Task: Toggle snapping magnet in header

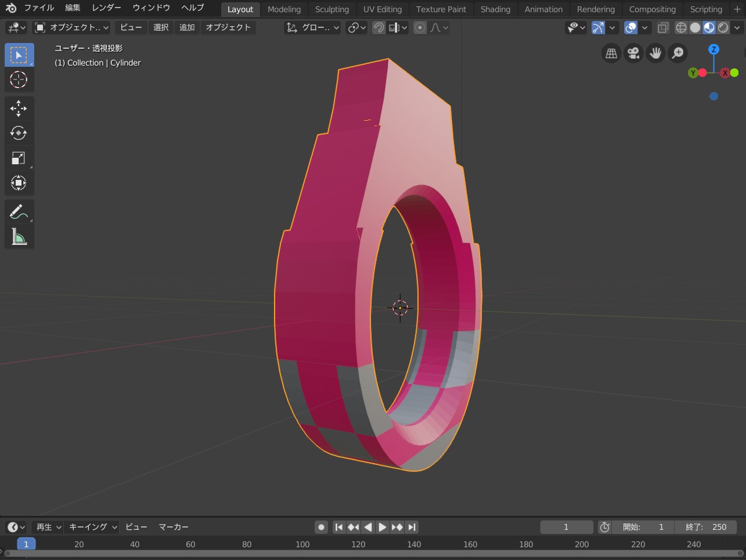Action: pyautogui.click(x=379, y=27)
